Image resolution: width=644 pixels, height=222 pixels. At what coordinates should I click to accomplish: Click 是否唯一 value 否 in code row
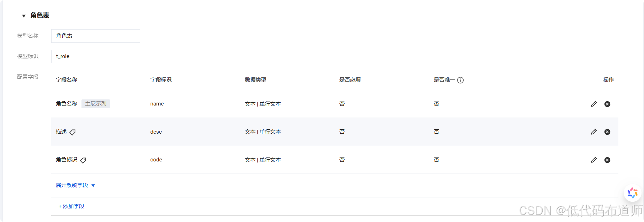click(x=437, y=160)
